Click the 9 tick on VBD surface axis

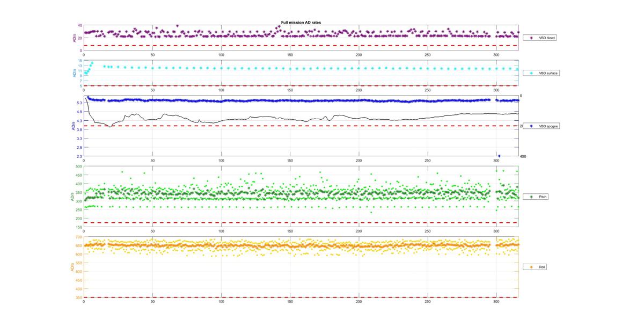(x=81, y=76)
